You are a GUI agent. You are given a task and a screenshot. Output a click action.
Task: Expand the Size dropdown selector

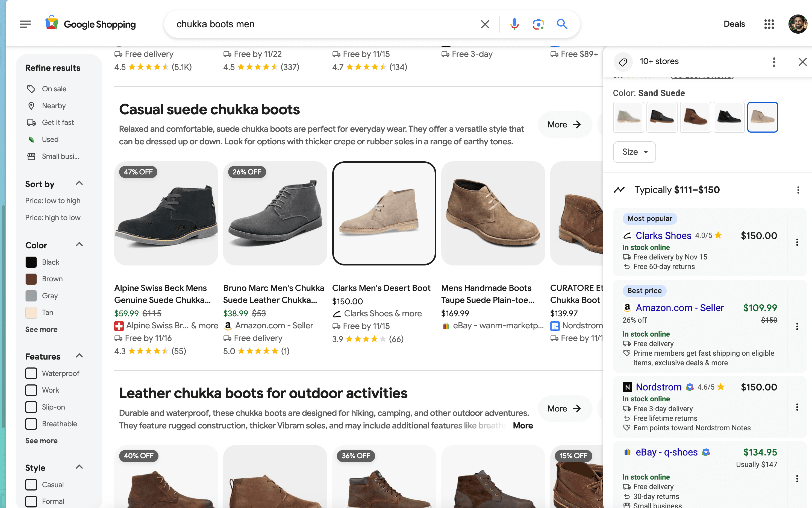[634, 151]
